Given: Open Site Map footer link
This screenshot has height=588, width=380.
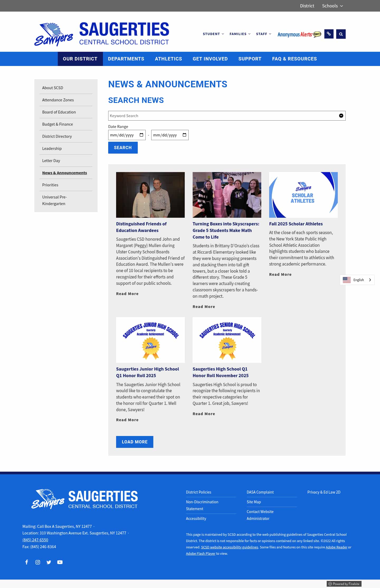Looking at the screenshot, I should pos(254,502).
